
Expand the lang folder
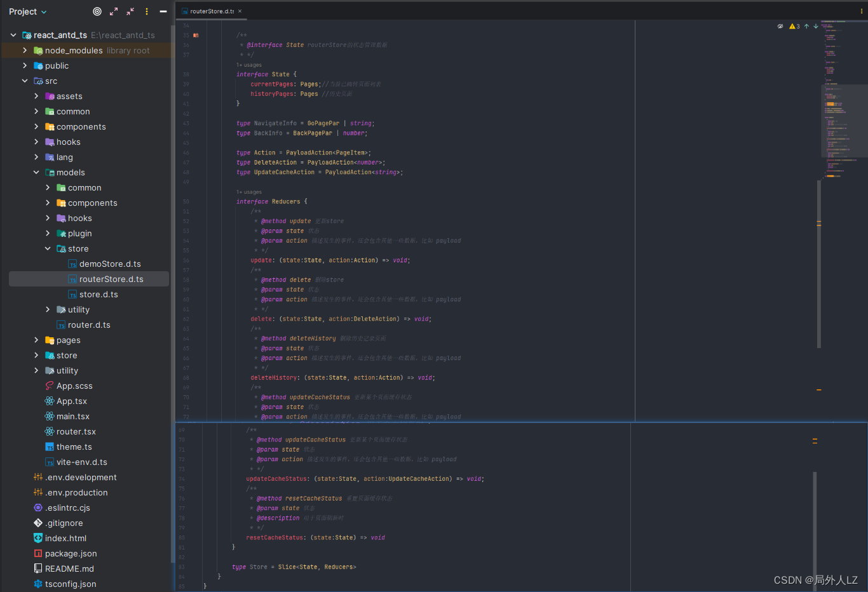(36, 157)
